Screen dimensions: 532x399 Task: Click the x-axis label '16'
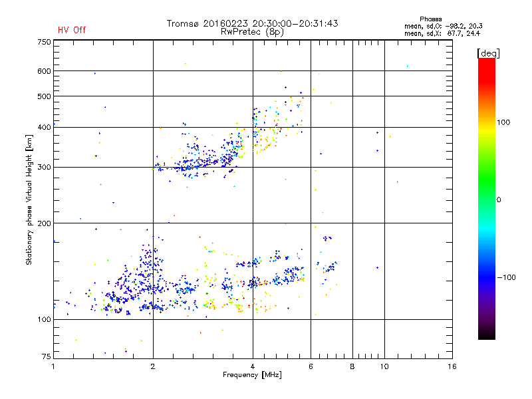click(452, 366)
